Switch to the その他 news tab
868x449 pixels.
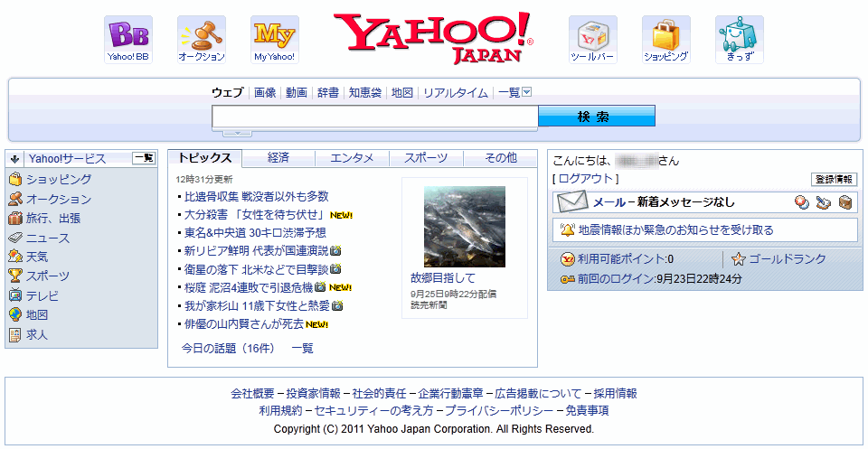500,158
